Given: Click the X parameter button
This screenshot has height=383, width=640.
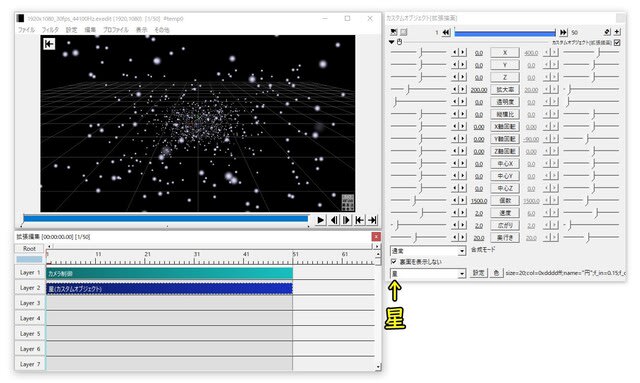Looking at the screenshot, I should point(505,53).
